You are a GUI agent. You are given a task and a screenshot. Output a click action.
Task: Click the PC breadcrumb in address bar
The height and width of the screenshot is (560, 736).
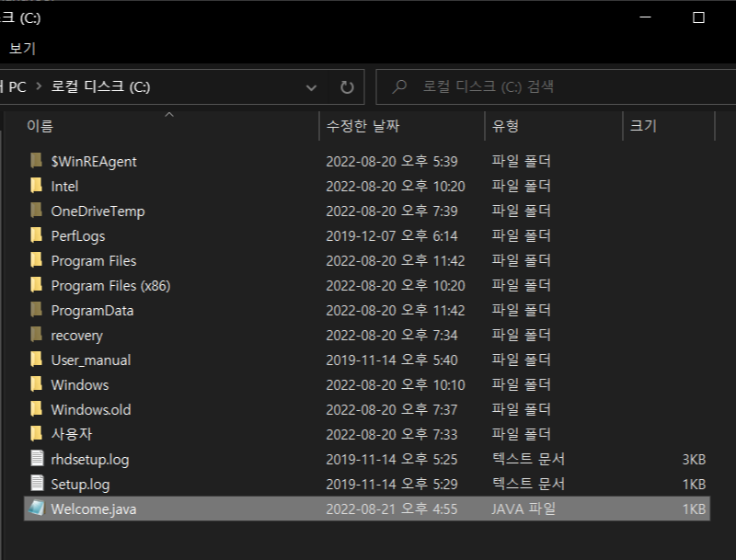point(17,86)
